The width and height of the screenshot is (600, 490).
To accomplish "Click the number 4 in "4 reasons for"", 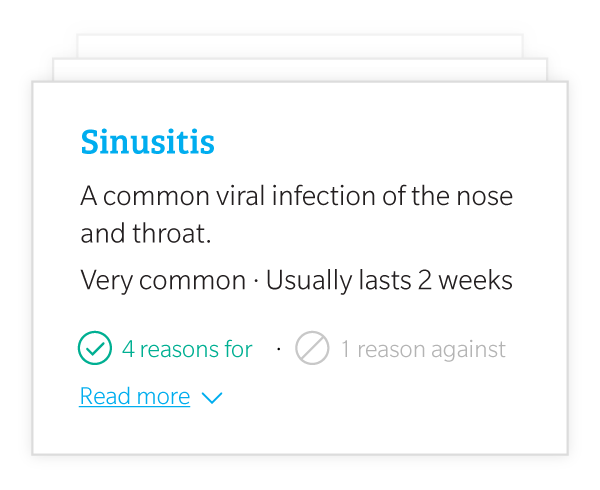I will pos(128,349).
